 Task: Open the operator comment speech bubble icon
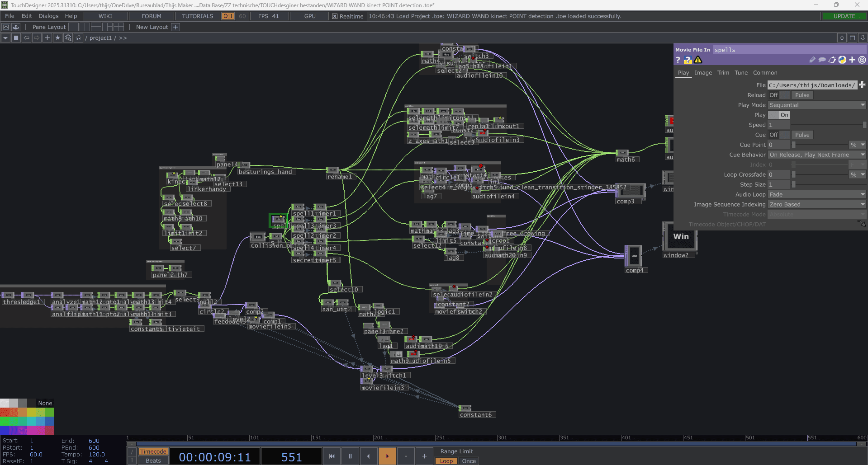(x=822, y=60)
